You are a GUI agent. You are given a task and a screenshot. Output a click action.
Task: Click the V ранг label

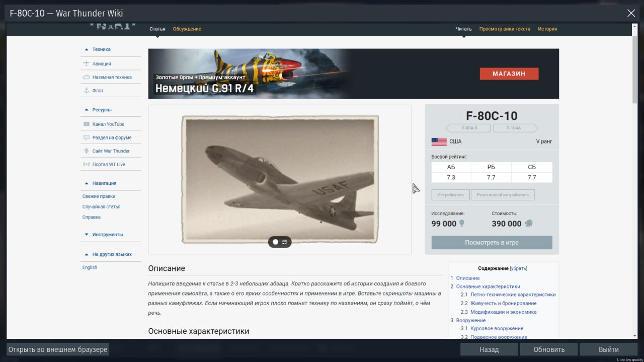(x=544, y=141)
